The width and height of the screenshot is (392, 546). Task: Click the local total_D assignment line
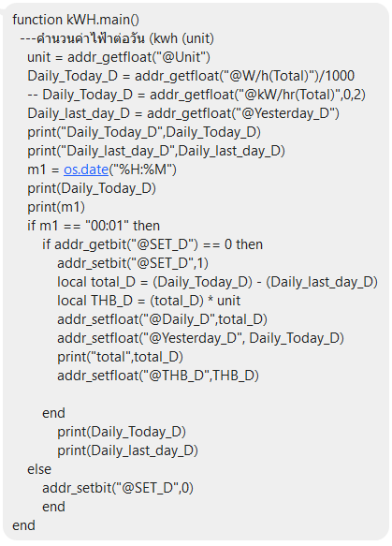click(217, 283)
